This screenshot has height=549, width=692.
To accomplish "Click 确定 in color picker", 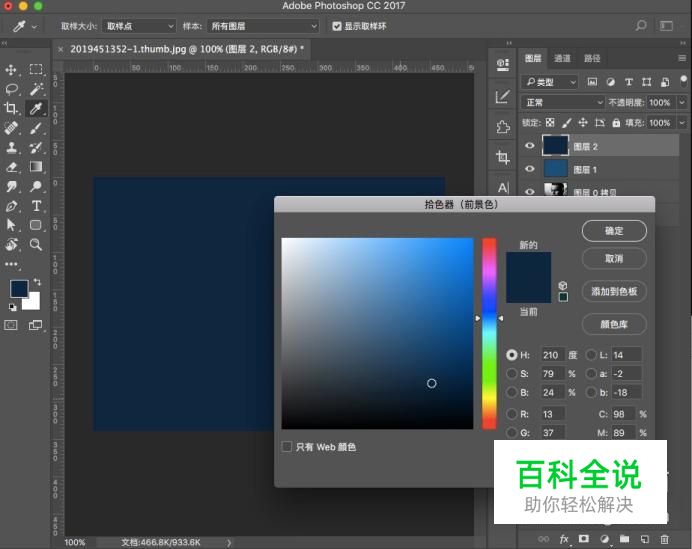I will click(614, 231).
